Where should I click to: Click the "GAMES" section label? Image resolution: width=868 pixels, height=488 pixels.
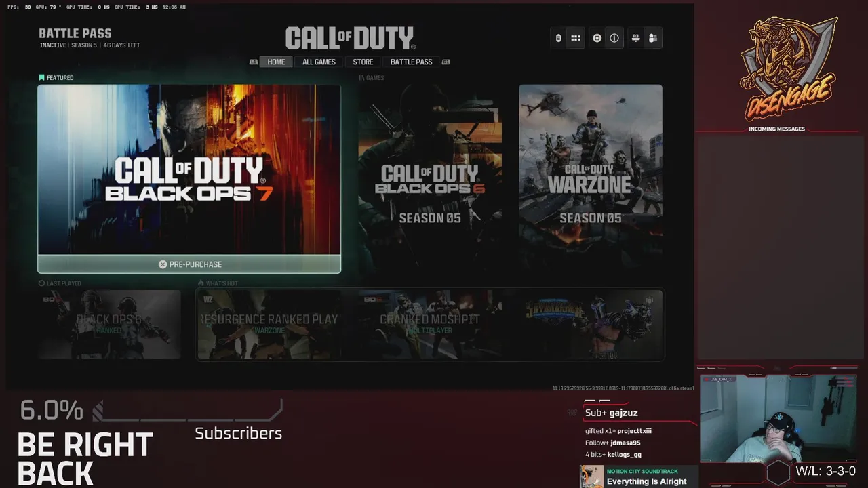tap(375, 78)
